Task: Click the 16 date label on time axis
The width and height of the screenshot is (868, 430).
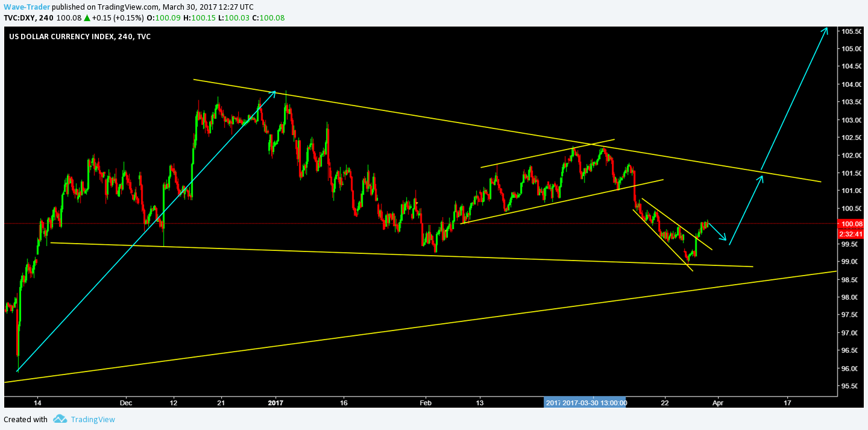Action: (343, 403)
